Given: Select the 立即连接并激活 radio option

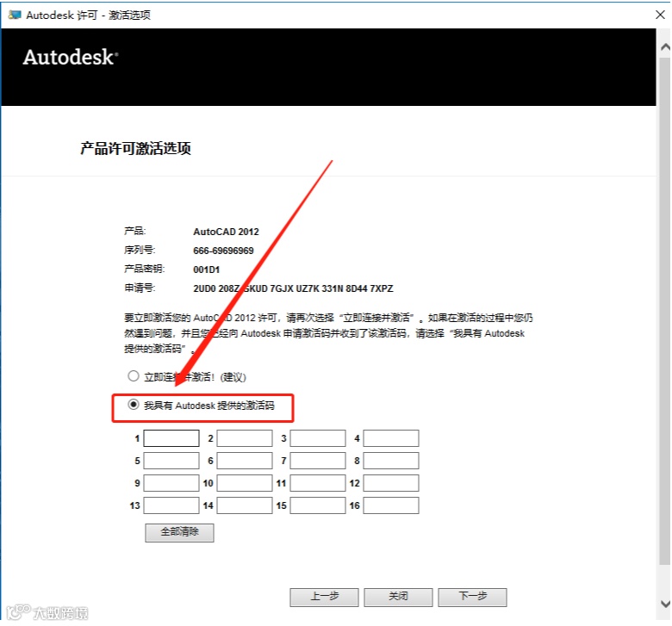Looking at the screenshot, I should [x=134, y=375].
